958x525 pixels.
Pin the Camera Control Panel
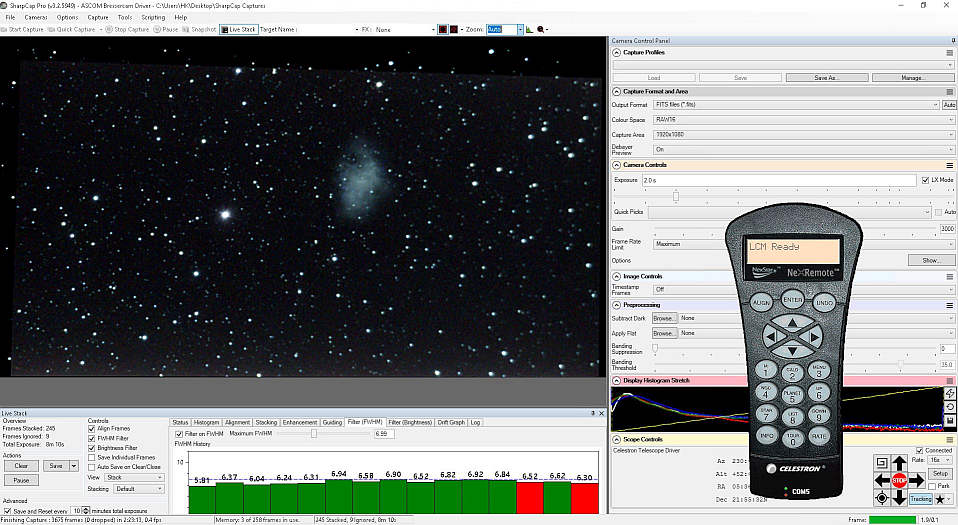pyautogui.click(x=953, y=40)
